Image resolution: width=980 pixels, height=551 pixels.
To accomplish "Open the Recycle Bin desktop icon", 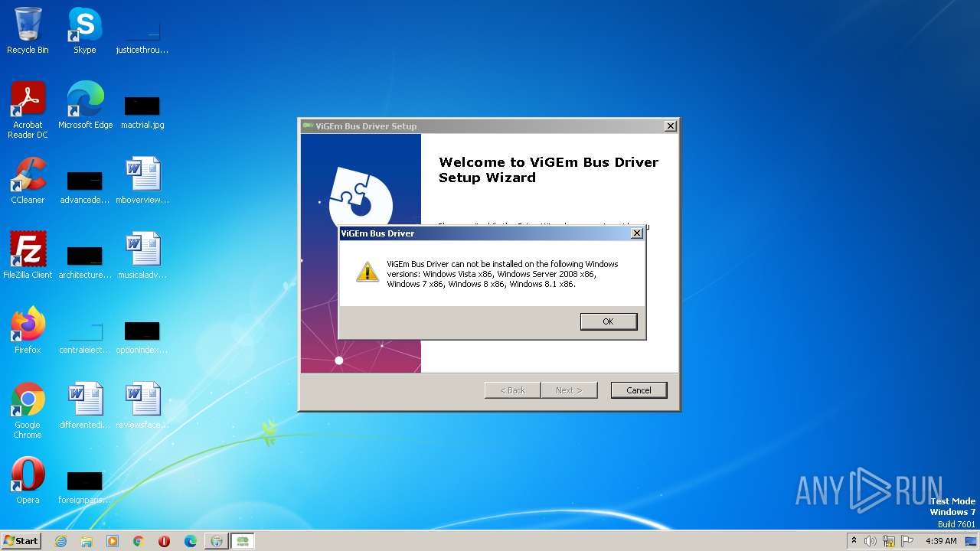I will [x=28, y=31].
